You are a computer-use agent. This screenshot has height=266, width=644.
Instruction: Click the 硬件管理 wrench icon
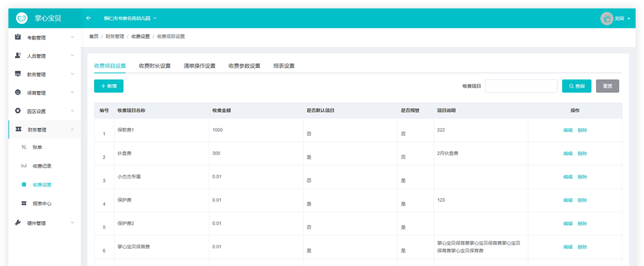coord(18,223)
